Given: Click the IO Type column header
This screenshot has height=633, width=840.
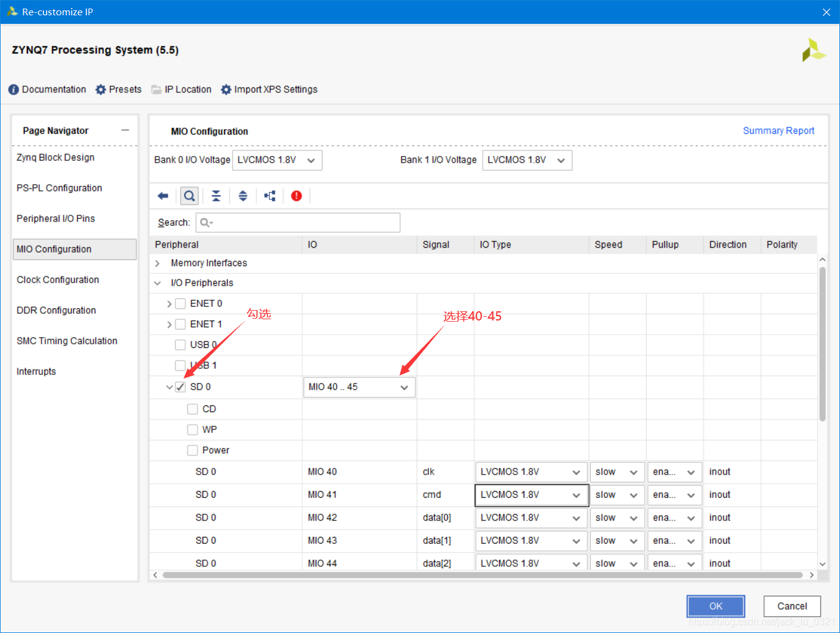Looking at the screenshot, I should click(531, 245).
